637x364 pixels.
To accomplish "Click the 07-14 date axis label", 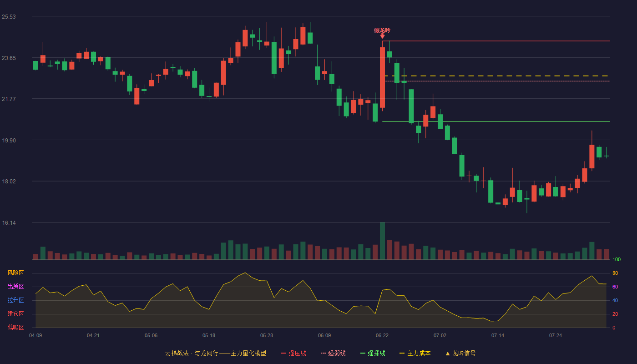I will pyautogui.click(x=498, y=335).
